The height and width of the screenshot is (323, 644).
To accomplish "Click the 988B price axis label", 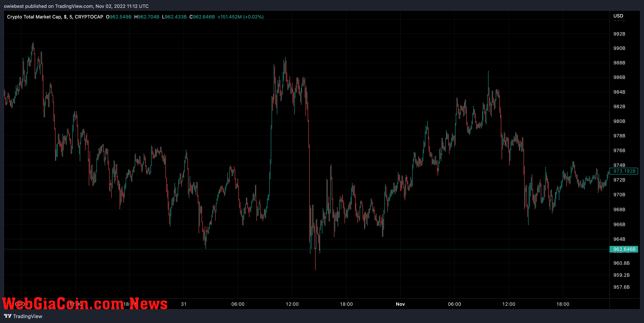I will pyautogui.click(x=619, y=63).
